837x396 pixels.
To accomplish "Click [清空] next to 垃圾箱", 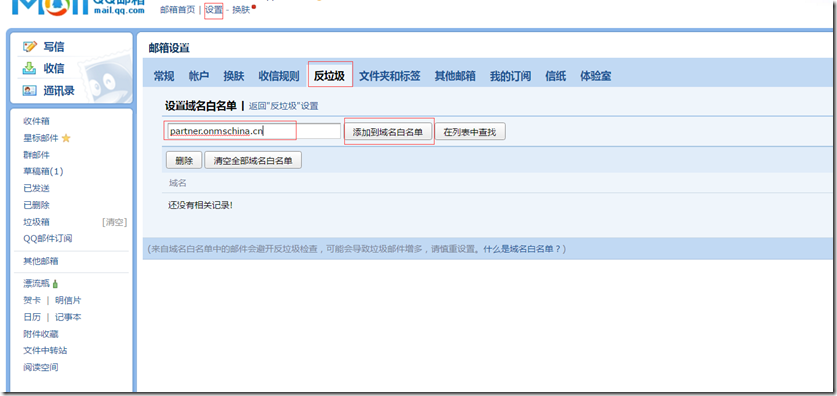I will (x=114, y=222).
